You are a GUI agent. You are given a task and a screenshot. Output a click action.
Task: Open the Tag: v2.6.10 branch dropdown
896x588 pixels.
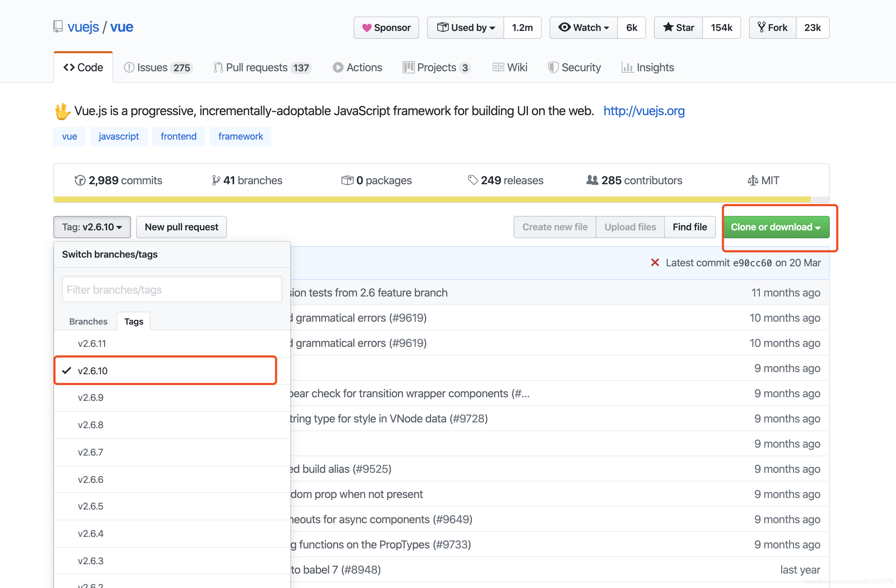click(x=92, y=227)
